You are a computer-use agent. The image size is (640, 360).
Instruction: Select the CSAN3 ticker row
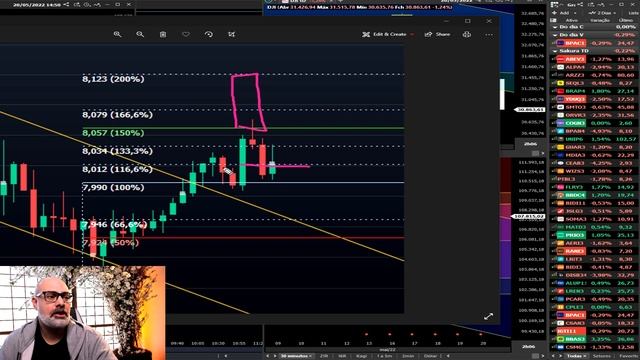click(x=595, y=323)
